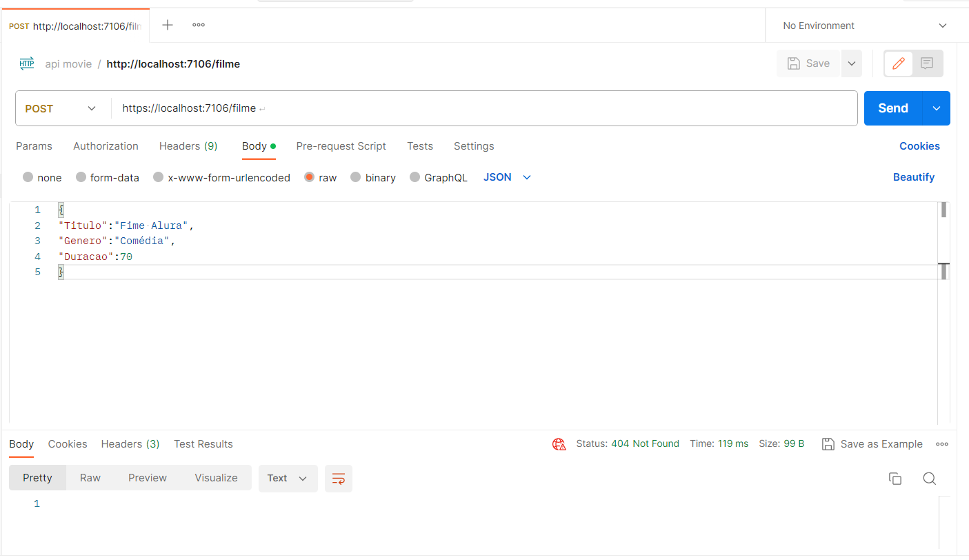Screen dimensions: 969x560
Task: Select the response Body tab
Action: (x=21, y=444)
